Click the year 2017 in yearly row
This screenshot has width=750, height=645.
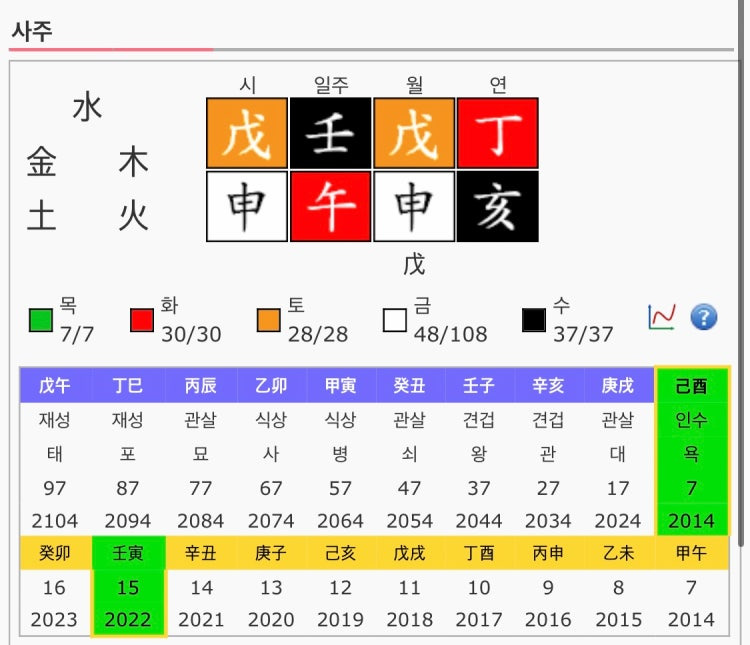point(479,620)
